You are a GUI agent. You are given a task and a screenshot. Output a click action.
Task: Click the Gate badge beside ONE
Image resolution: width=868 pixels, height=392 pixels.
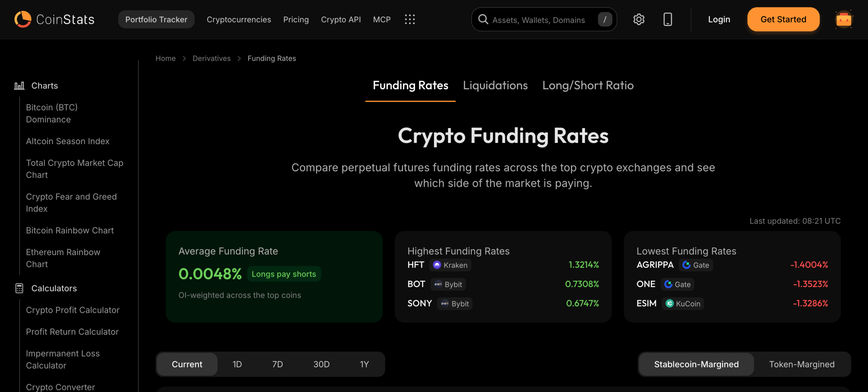pyautogui.click(x=677, y=285)
